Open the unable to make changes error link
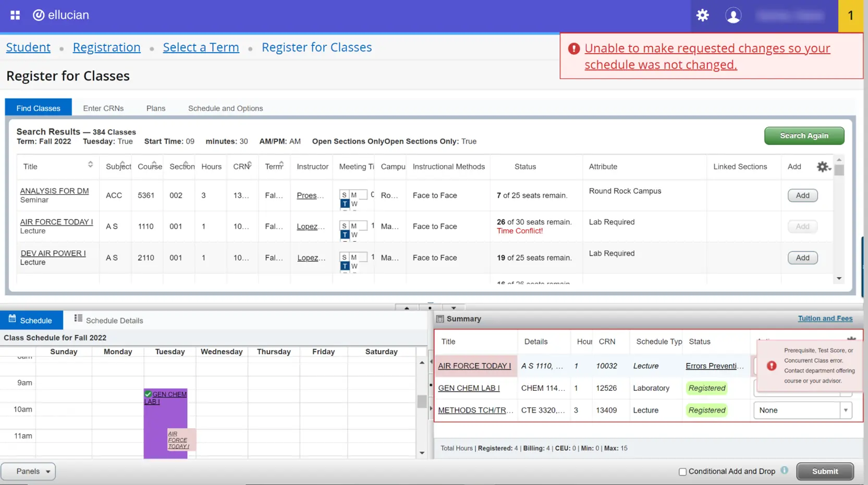 707,56
